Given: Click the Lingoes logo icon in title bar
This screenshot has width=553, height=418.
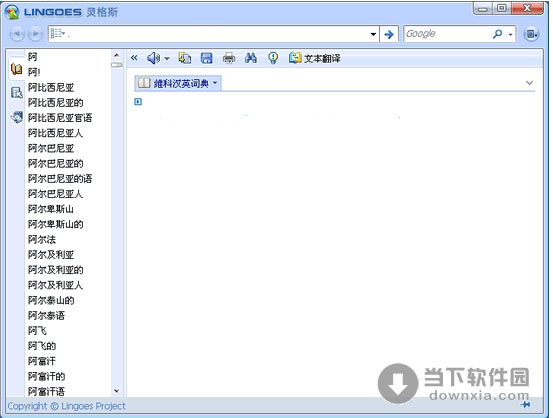Looking at the screenshot, I should click(12, 12).
